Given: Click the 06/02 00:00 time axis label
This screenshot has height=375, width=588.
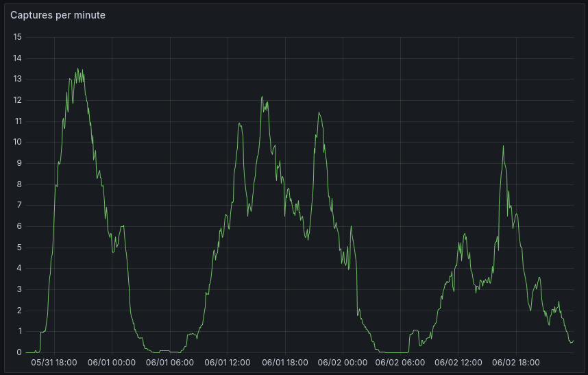Looking at the screenshot, I should click(343, 363).
